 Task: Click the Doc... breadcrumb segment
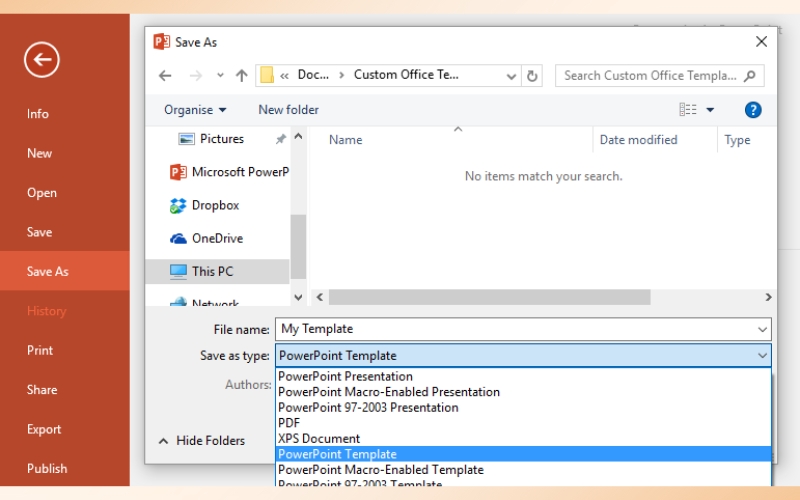click(313, 75)
